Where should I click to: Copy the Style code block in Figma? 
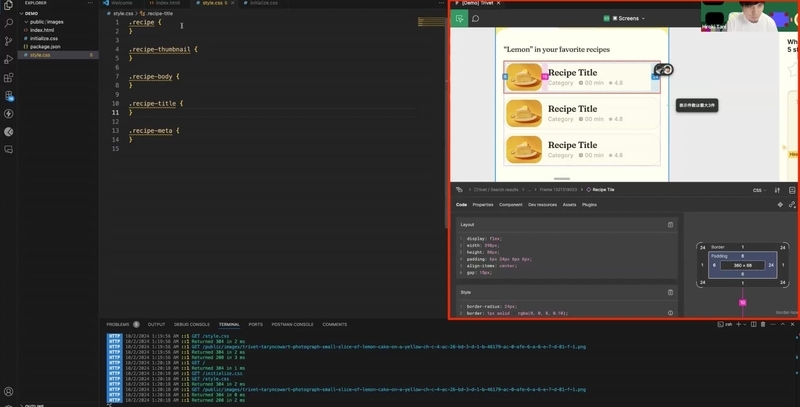point(670,292)
